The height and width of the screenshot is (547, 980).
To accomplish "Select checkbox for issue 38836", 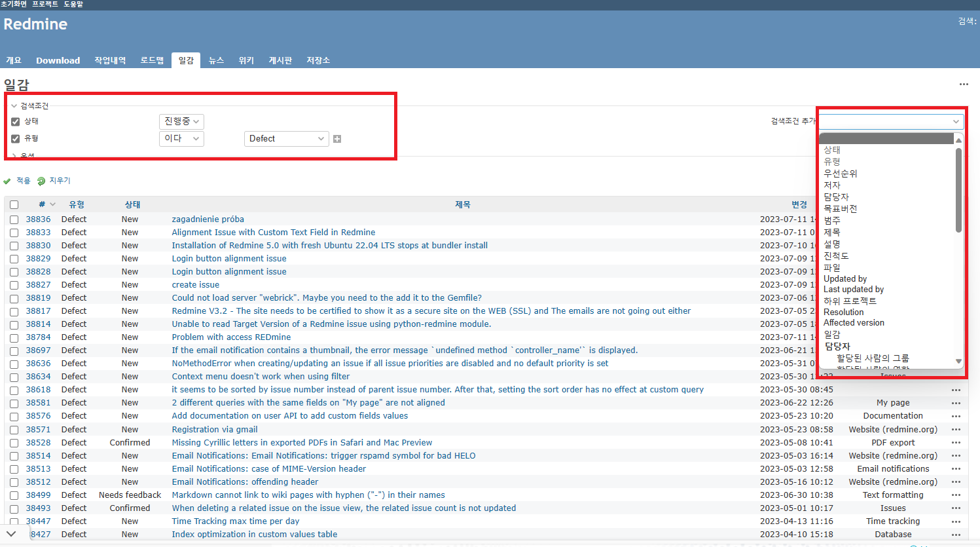I will pos(14,219).
